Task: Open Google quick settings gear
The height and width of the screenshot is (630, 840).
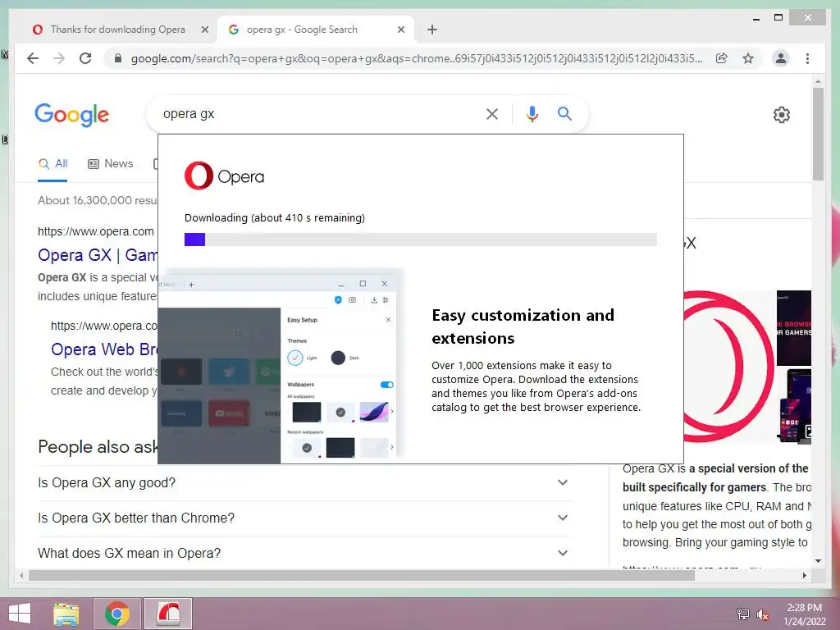Action: (782, 115)
